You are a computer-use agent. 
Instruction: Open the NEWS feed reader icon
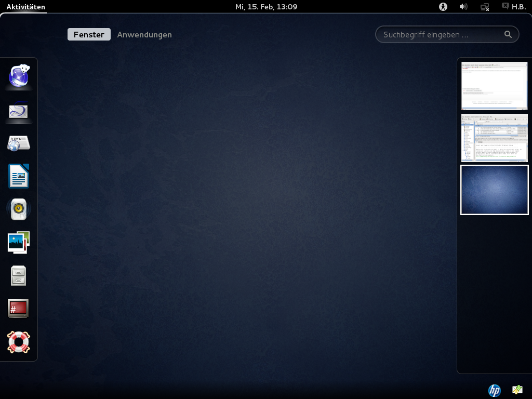click(x=19, y=143)
